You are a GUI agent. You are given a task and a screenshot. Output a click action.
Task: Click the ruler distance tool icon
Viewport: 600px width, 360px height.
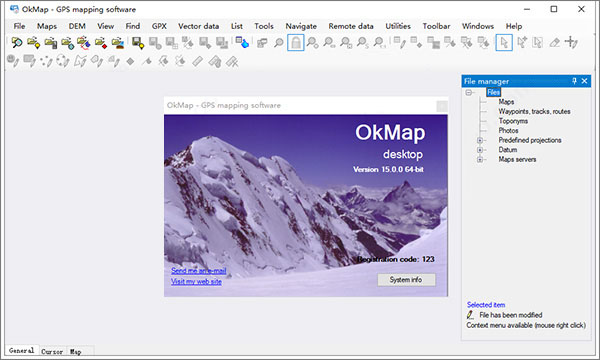(197, 61)
